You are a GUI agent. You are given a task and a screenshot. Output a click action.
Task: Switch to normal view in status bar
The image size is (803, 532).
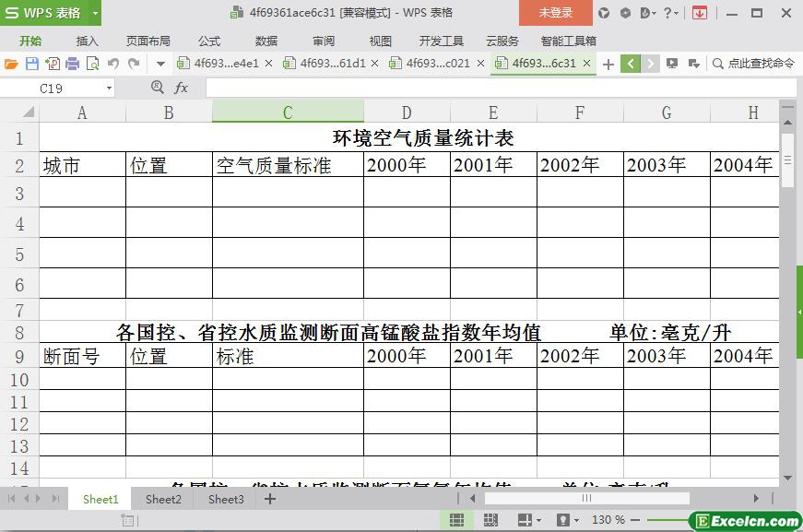click(x=456, y=520)
